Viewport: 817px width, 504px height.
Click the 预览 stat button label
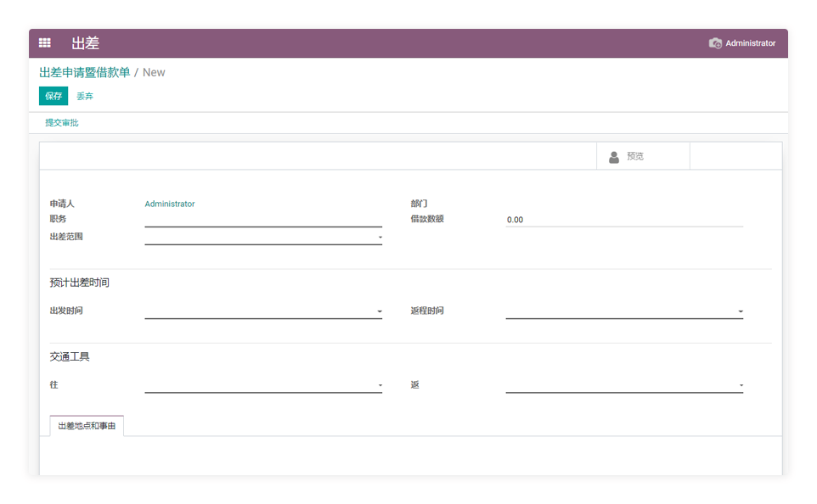pyautogui.click(x=635, y=157)
